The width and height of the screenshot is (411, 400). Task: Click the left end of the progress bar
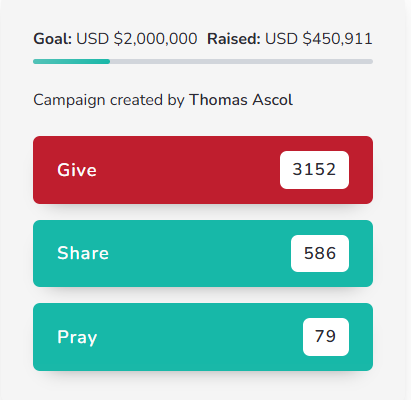coord(36,61)
